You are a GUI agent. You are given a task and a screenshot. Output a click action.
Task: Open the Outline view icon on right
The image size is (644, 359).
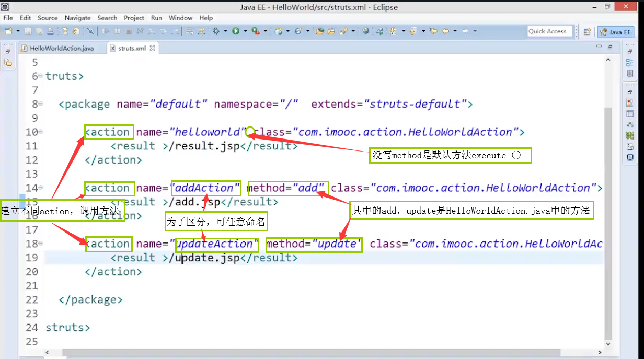tap(630, 63)
